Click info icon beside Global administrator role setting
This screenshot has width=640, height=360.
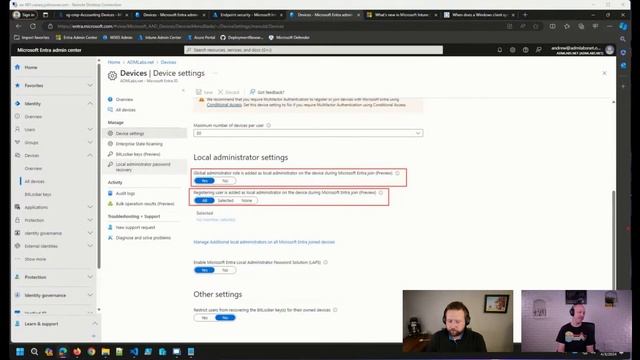point(397,173)
